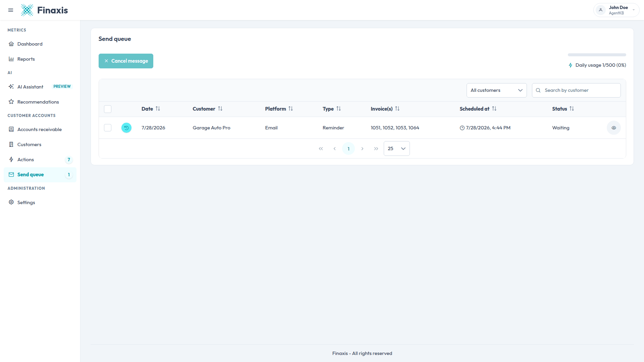644x362 pixels.
Task: Focus the Search by customer field
Action: click(x=576, y=90)
